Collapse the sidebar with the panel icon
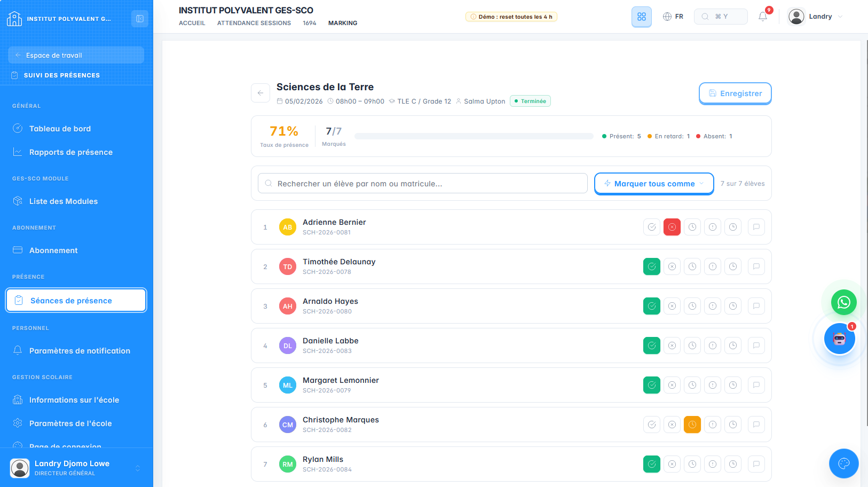This screenshot has height=487, width=868. pyautogui.click(x=140, y=19)
